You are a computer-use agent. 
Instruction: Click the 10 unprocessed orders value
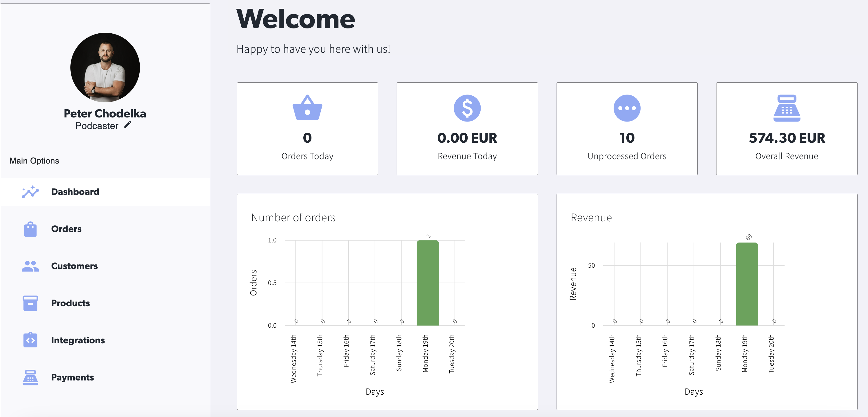click(627, 138)
